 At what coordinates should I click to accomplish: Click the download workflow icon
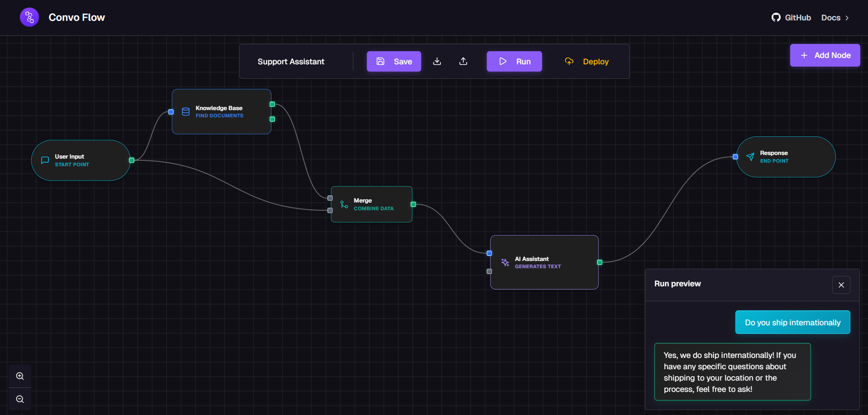(x=437, y=61)
